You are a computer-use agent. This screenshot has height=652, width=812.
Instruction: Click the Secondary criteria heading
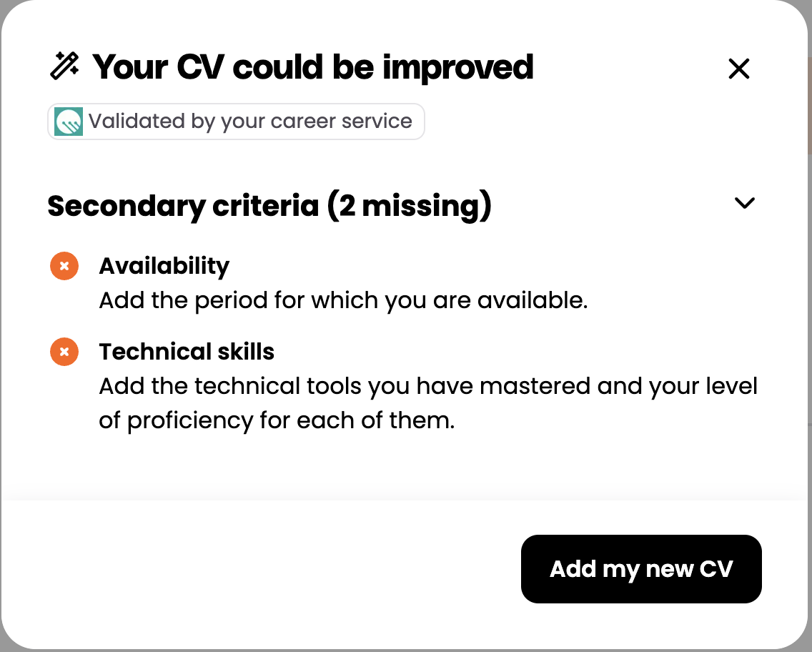[182, 206]
